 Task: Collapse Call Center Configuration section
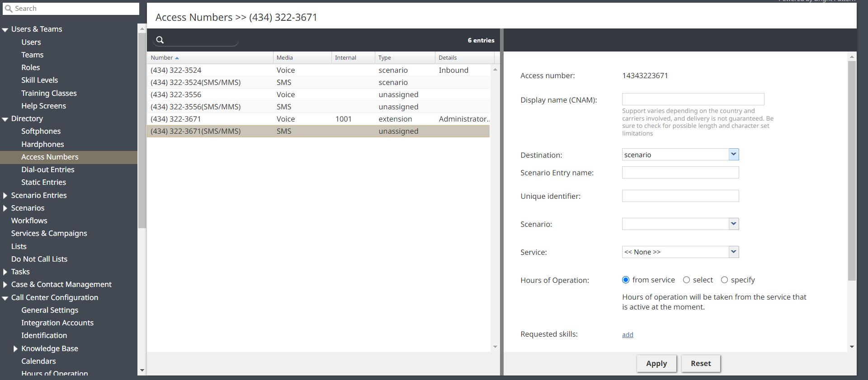coord(5,298)
